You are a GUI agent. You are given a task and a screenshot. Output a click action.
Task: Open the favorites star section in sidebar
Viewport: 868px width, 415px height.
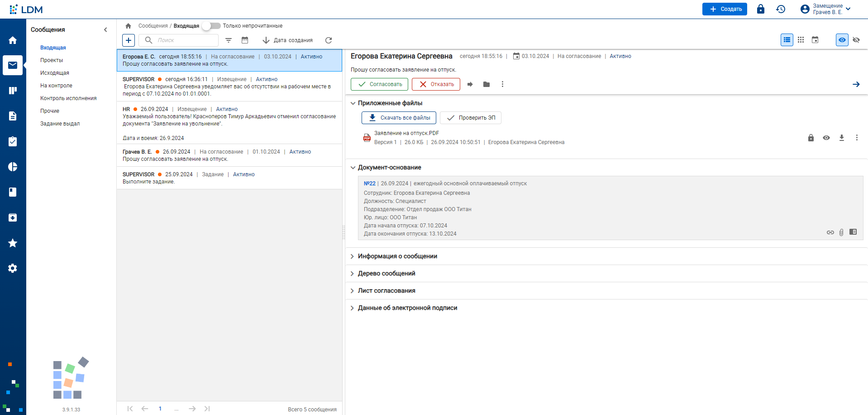pyautogui.click(x=12, y=243)
